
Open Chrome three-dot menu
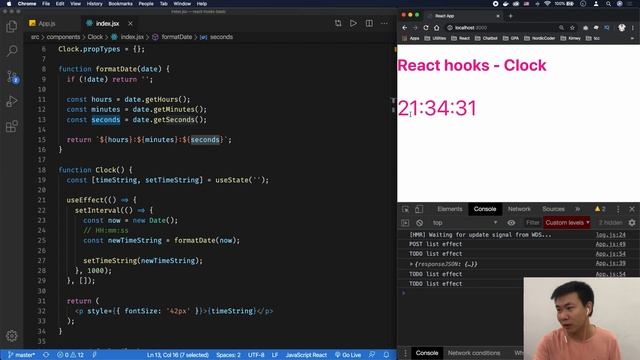[633, 28]
